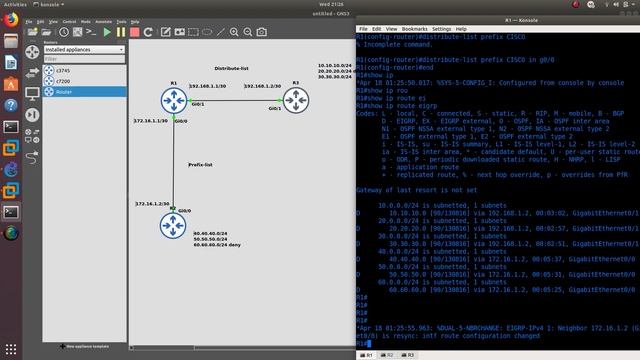Click the Filter input field in Routers panel

click(x=84, y=59)
